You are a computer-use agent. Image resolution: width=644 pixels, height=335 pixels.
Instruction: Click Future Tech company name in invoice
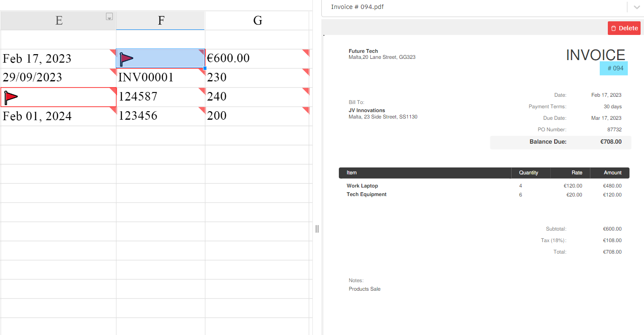pos(363,51)
